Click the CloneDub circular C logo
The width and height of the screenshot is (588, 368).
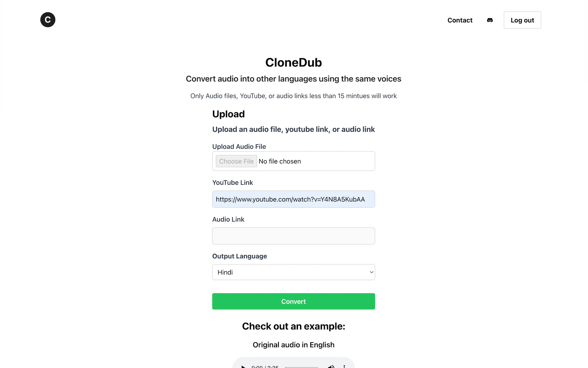48,20
